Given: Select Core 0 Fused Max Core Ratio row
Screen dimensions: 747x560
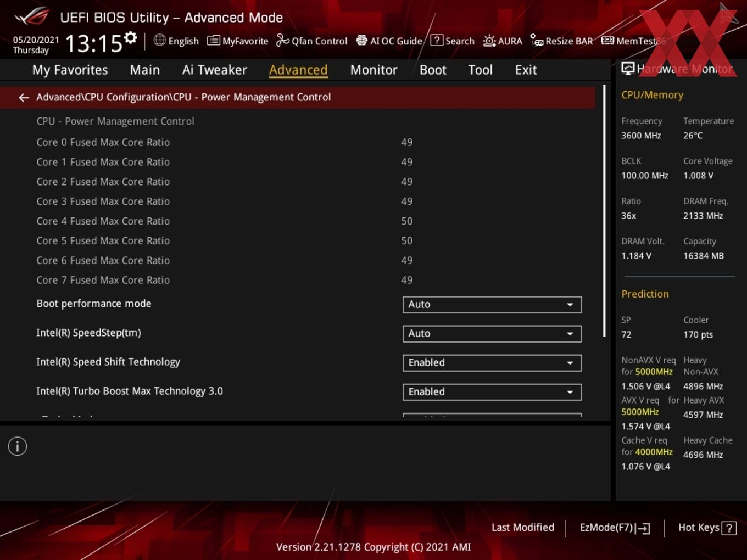Looking at the screenshot, I should pyautogui.click(x=297, y=142).
